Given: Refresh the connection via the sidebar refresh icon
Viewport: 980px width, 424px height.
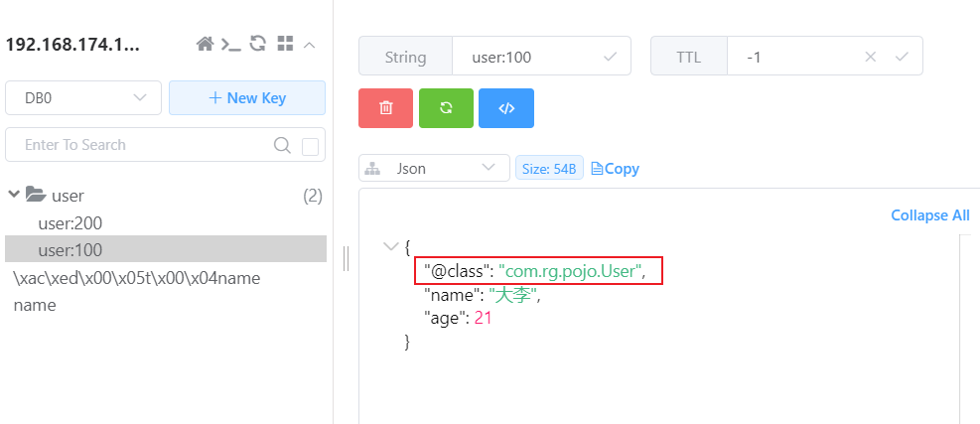Looking at the screenshot, I should tap(257, 44).
